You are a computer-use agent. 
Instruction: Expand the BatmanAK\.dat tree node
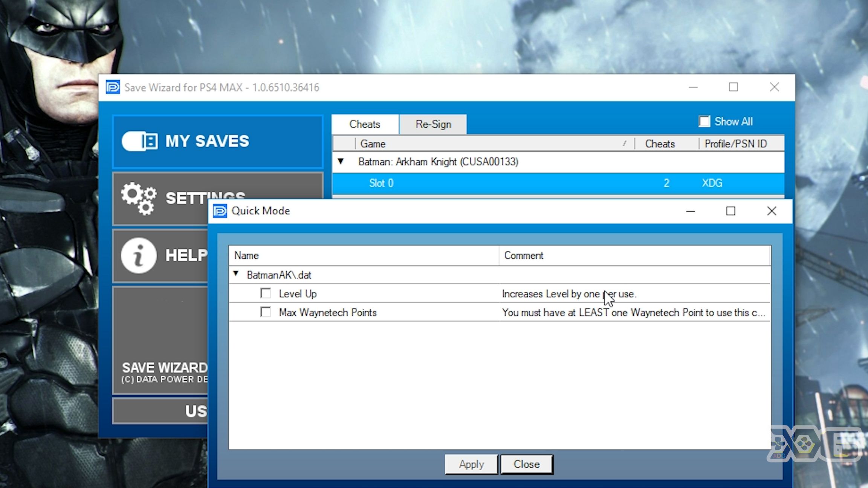[235, 274]
